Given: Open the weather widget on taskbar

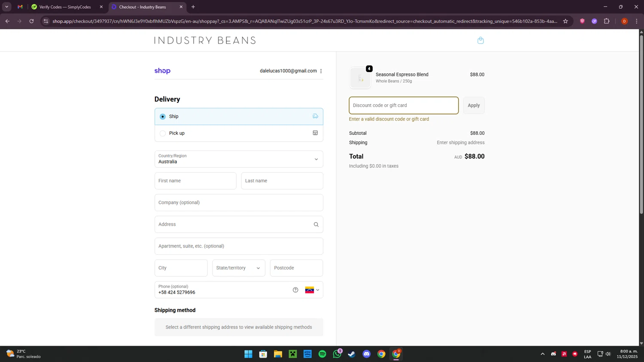Looking at the screenshot, I should [x=24, y=354].
